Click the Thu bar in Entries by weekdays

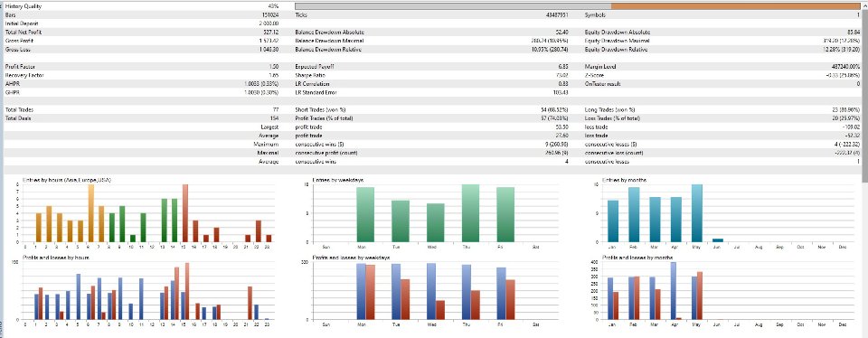470,213
